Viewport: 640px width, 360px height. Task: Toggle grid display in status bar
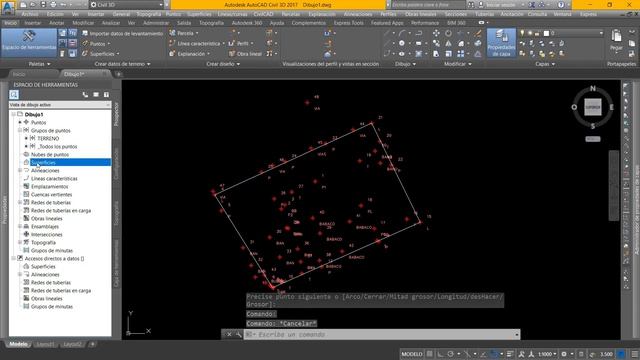click(430, 354)
